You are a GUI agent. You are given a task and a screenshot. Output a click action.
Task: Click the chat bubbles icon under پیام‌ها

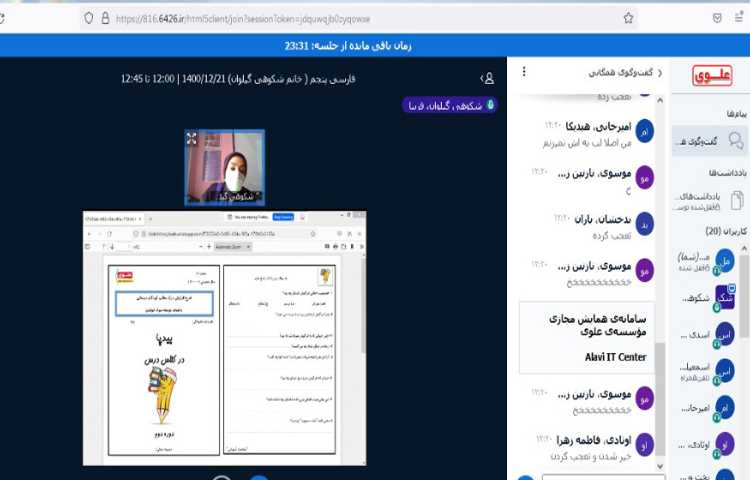[736, 141]
